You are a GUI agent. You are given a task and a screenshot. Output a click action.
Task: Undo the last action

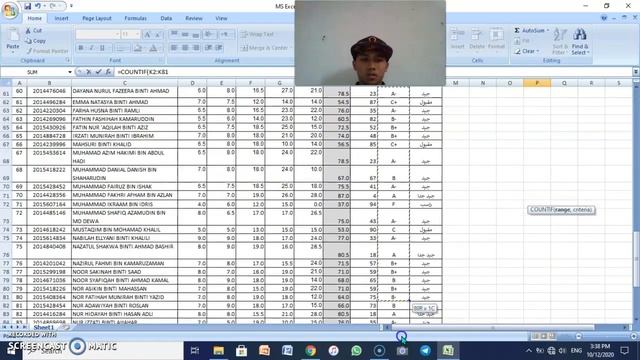coord(38,6)
